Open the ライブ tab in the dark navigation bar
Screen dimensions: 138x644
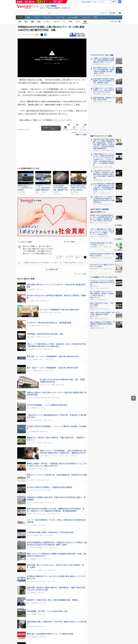[x=37, y=17]
